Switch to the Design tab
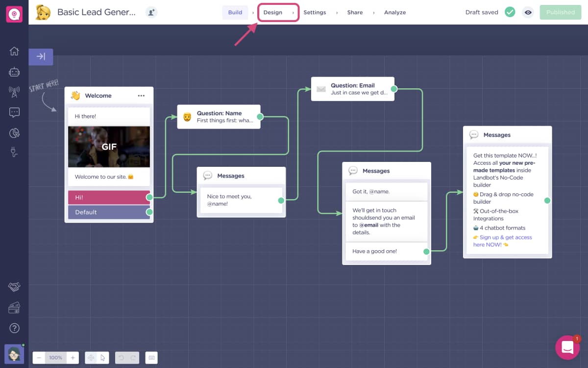The width and height of the screenshot is (588, 368). pyautogui.click(x=273, y=12)
